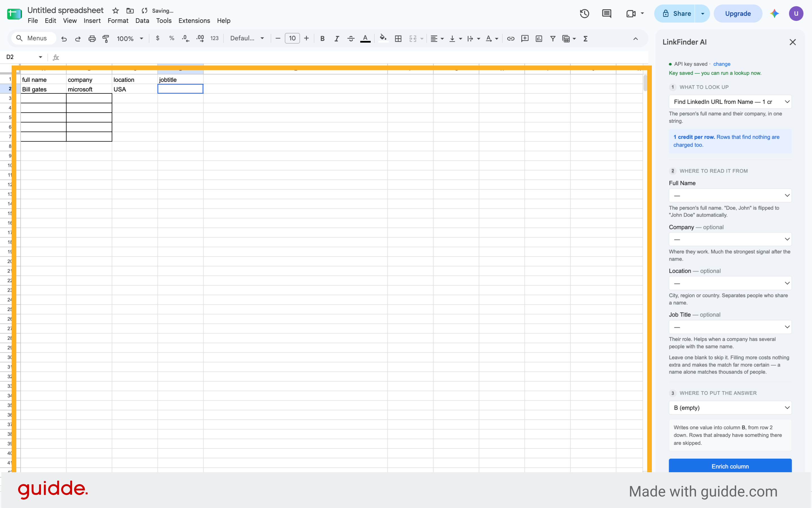The image size is (812, 508).
Task: Open the text color picker
Action: pos(365,39)
